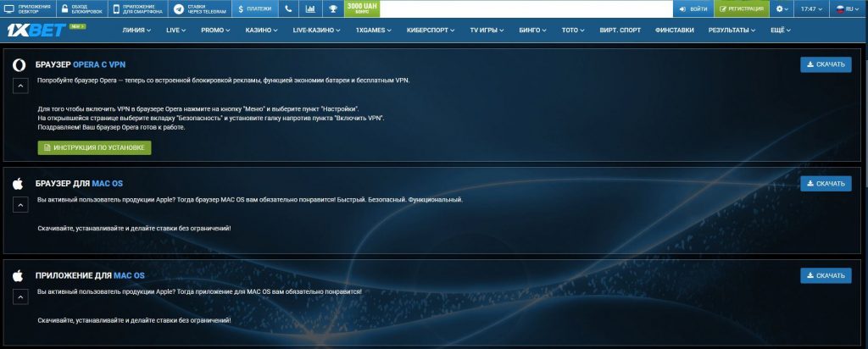Collapse the Browser for MAC OS section

18,204
